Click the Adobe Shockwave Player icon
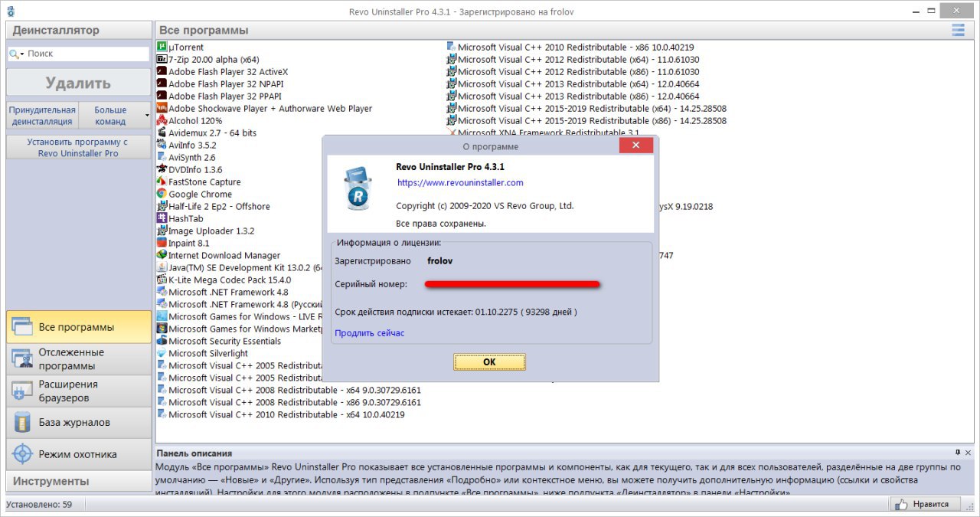This screenshot has width=980, height=517. (x=162, y=108)
